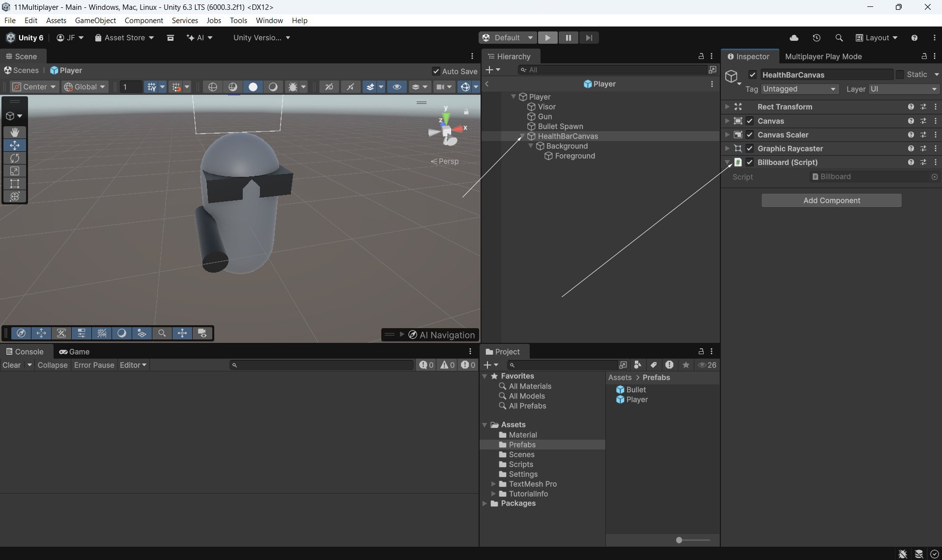Open the Layer dropdown showing UI
The height and width of the screenshot is (560, 942).
(x=903, y=89)
